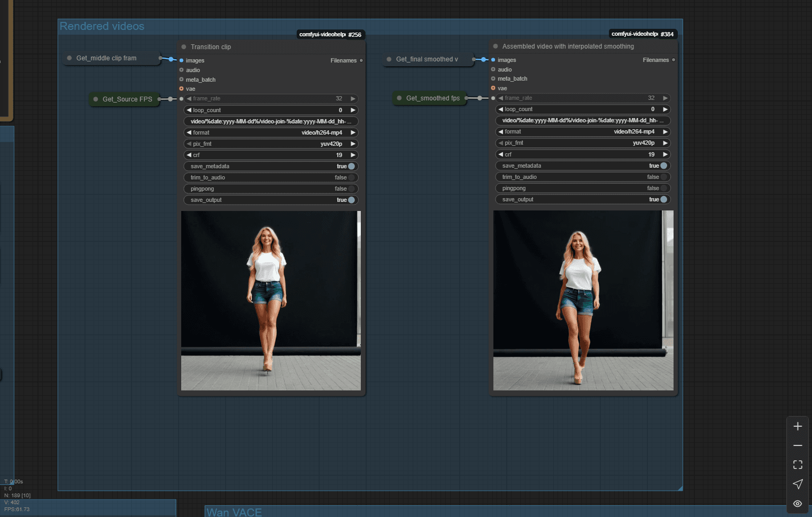Increase loop_count with right arrow in Transition clip
This screenshot has height=517, width=812.
click(x=353, y=111)
